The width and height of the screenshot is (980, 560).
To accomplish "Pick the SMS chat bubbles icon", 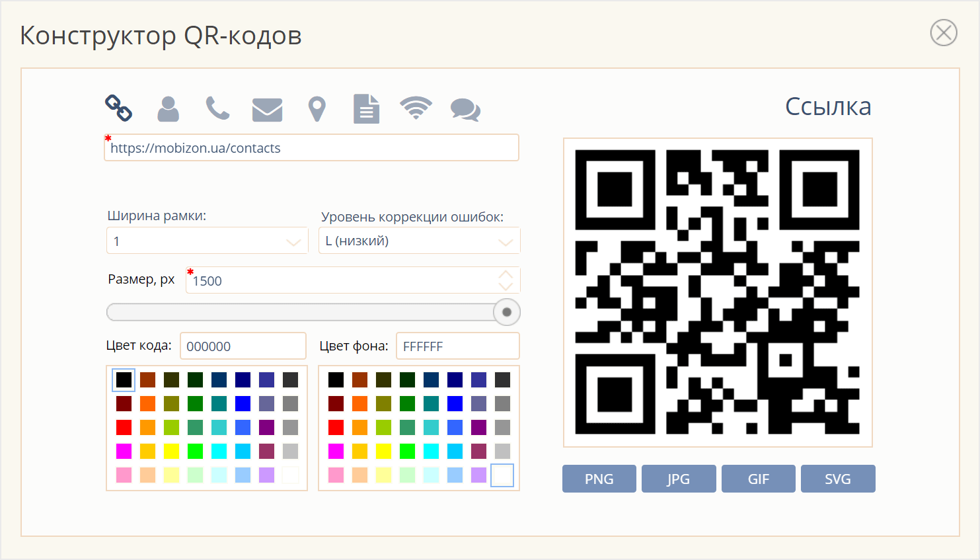I will pos(465,109).
